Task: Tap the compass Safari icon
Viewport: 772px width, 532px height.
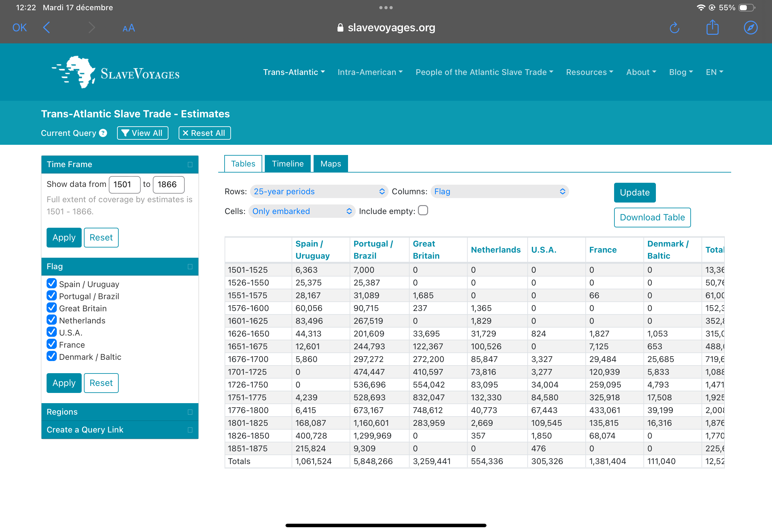Action: tap(751, 28)
